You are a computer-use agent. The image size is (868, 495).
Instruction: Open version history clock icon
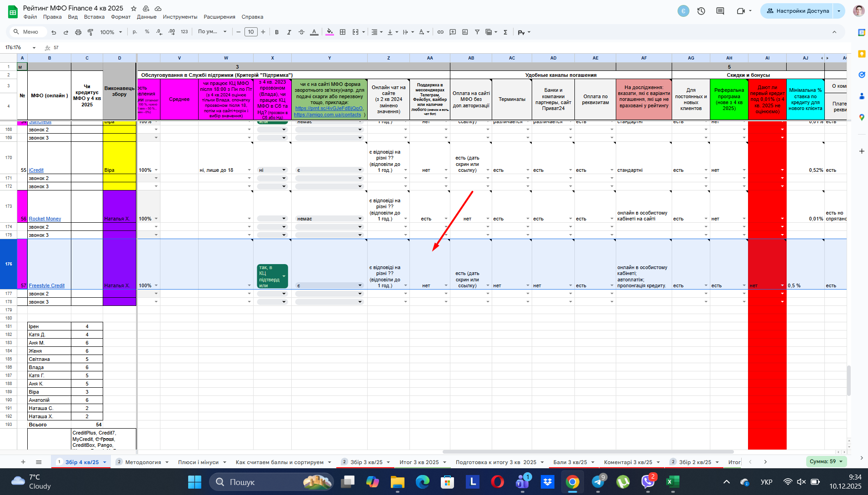click(x=701, y=11)
